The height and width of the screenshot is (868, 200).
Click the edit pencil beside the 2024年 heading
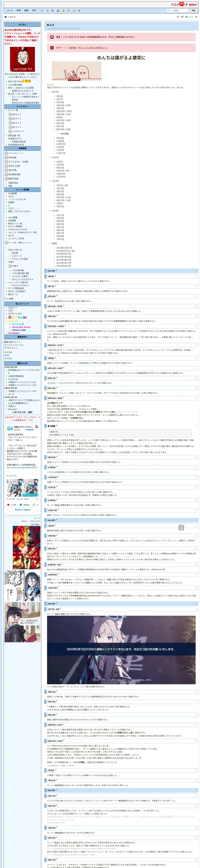56,790
